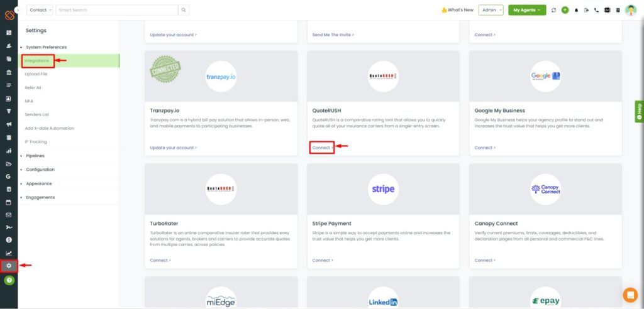
Task: Click the phone call icon in top bar
Action: (x=597, y=10)
